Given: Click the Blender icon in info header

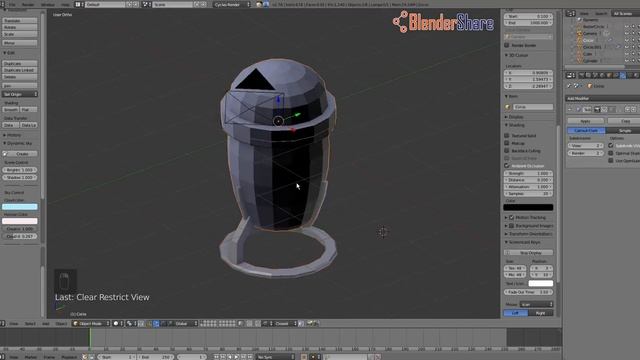Looking at the screenshot, I should coord(259,4).
